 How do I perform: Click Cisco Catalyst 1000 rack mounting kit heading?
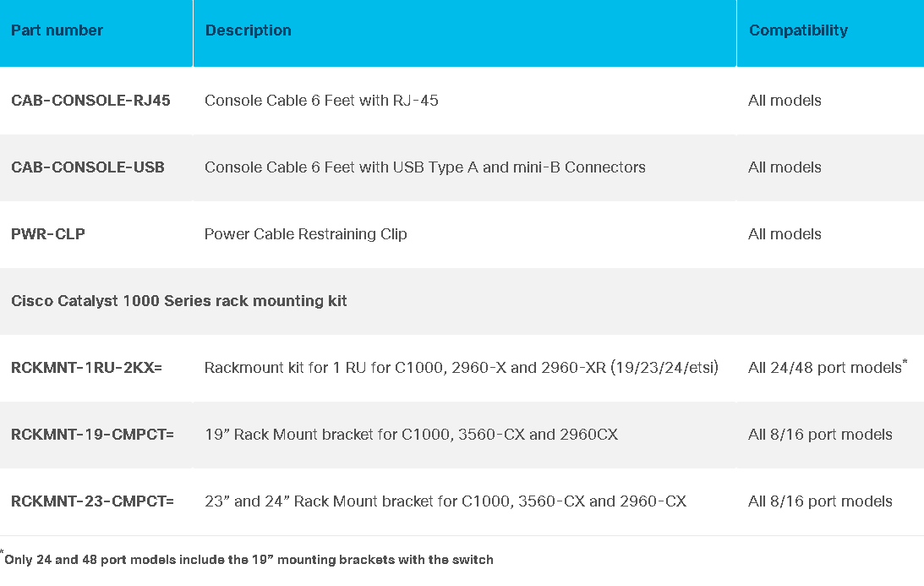(x=179, y=301)
